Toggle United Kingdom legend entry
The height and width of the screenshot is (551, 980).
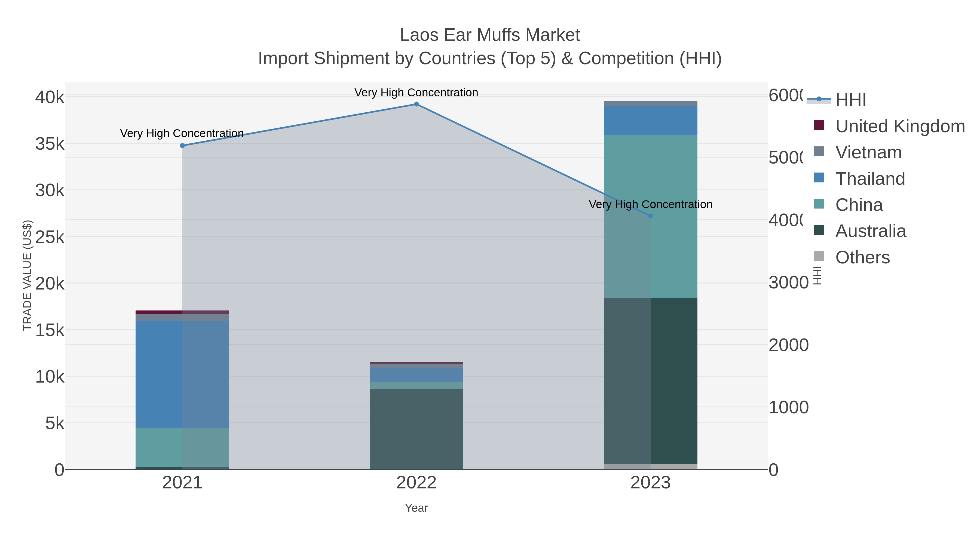click(x=889, y=126)
